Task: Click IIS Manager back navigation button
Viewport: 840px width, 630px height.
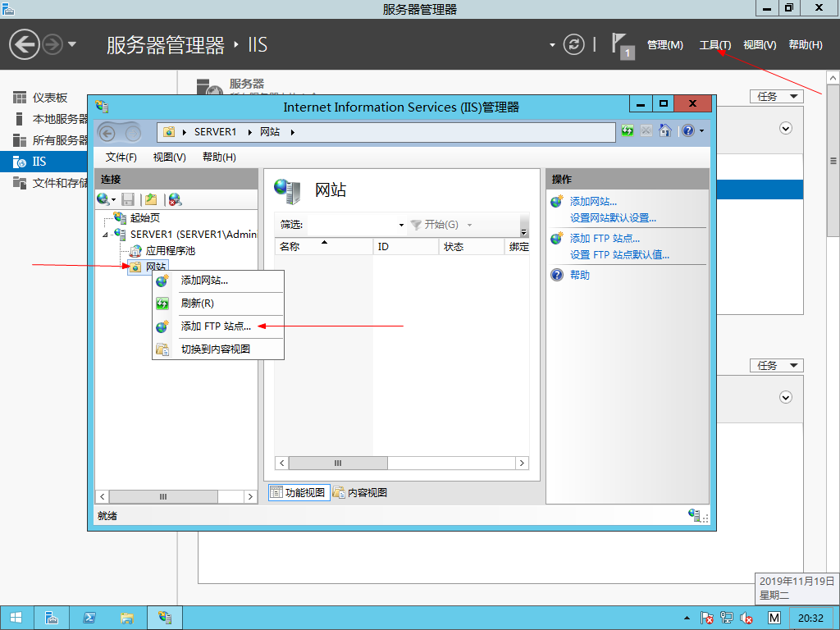Action: [x=107, y=132]
